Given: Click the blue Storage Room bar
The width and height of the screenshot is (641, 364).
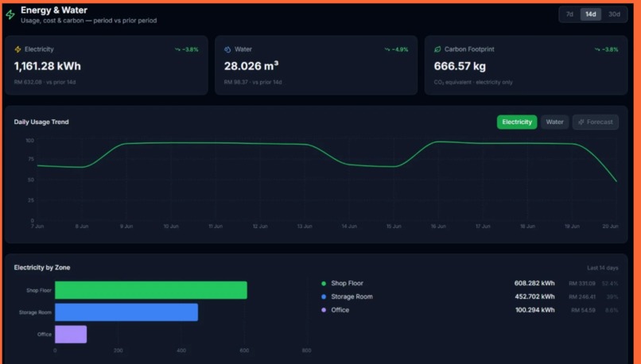Looking at the screenshot, I should (126, 312).
